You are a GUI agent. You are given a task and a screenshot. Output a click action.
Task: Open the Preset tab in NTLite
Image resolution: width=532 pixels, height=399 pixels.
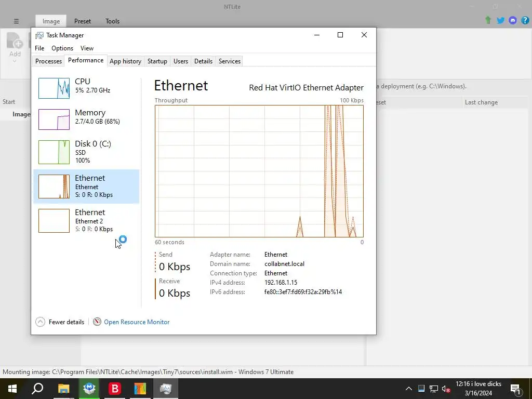(x=83, y=21)
